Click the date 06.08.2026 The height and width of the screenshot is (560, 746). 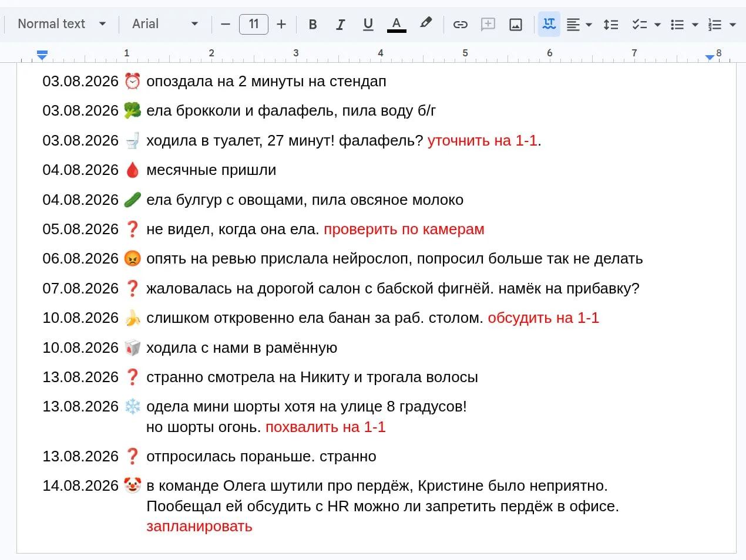tap(80, 258)
